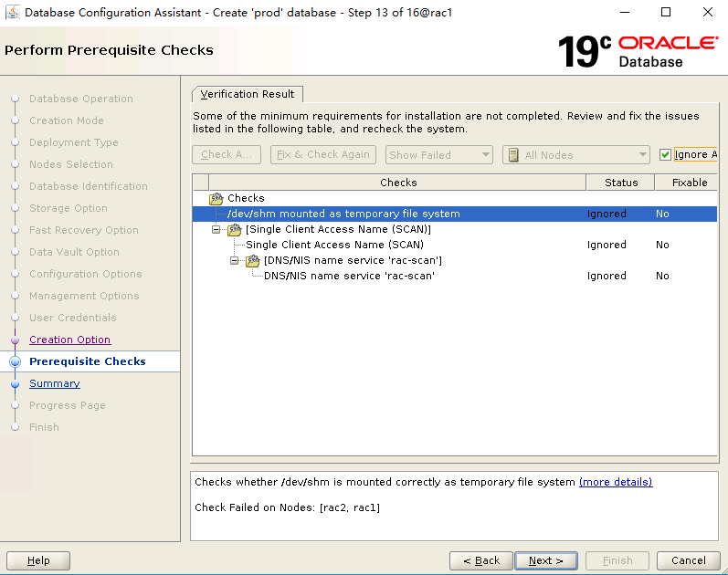Screen dimensions: 728x575
Task: Click the DNS/NIS name service 'rac-scan' folder icon
Action: 253,260
